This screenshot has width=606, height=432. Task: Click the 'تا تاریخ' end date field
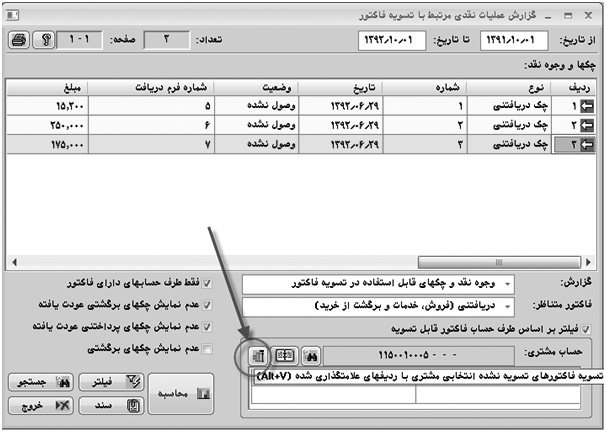tap(394, 40)
